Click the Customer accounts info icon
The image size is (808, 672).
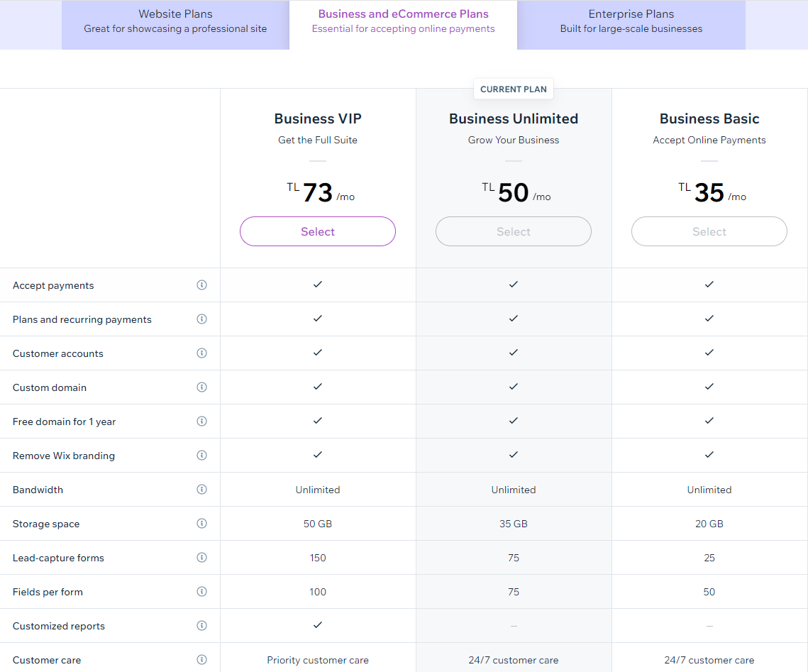(201, 353)
